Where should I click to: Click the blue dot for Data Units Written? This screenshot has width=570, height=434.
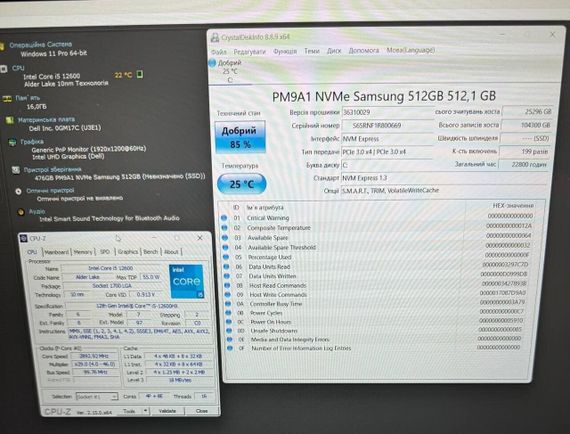point(227,276)
